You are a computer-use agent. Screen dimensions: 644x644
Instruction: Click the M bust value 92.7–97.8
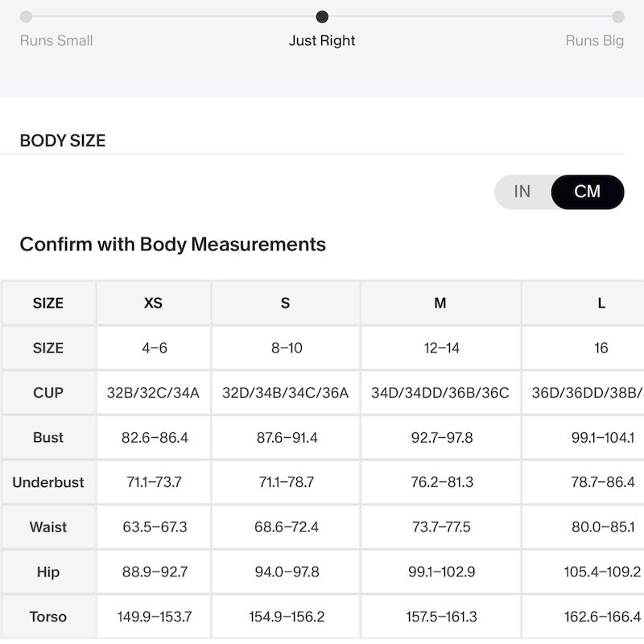pos(442,438)
